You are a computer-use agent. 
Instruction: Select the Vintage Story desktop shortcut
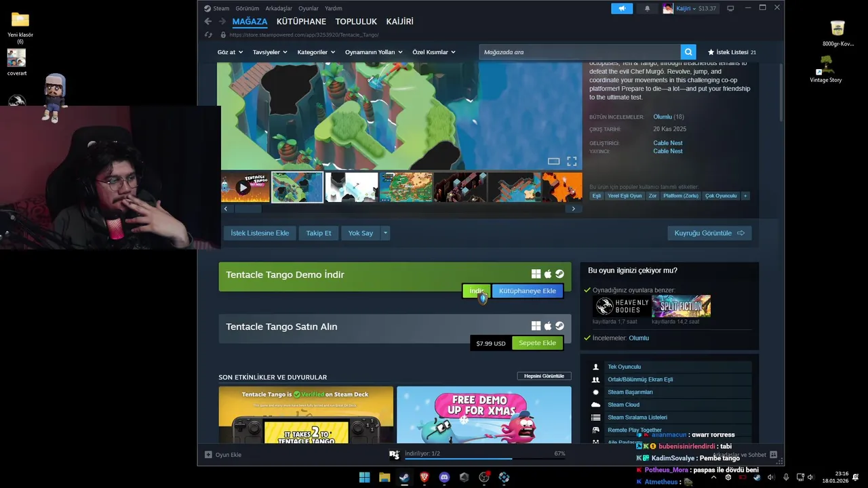(x=825, y=69)
